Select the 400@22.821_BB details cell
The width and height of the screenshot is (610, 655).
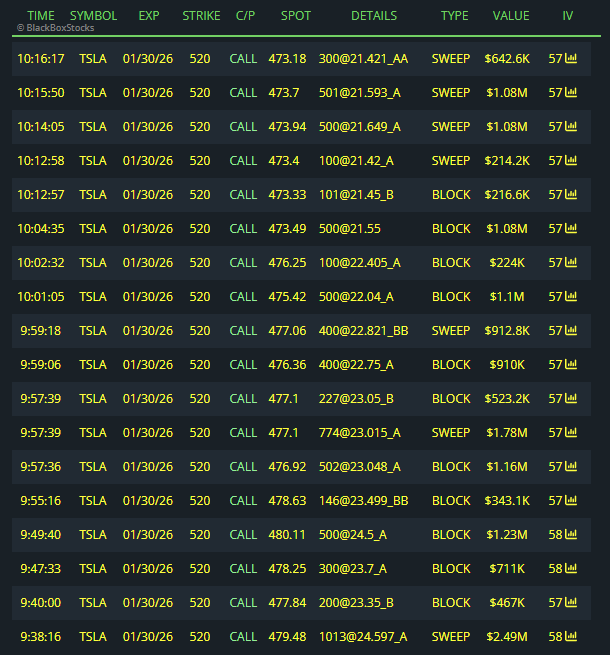pyautogui.click(x=363, y=330)
